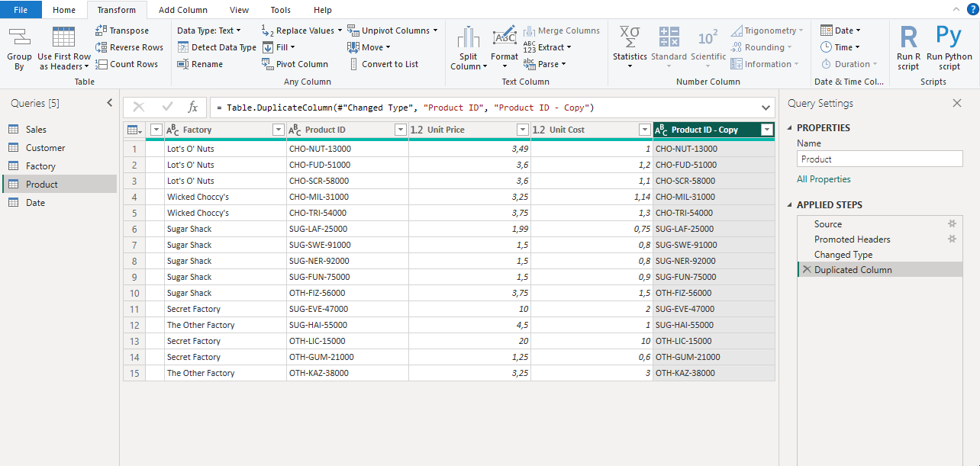This screenshot has height=466, width=980.
Task: Open the Source step settings gear
Action: tap(952, 224)
